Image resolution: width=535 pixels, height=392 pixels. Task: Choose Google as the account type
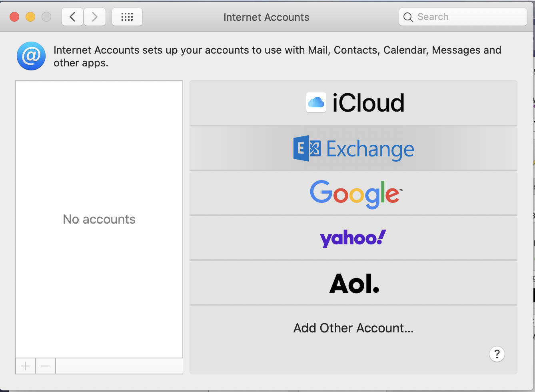pyautogui.click(x=353, y=194)
